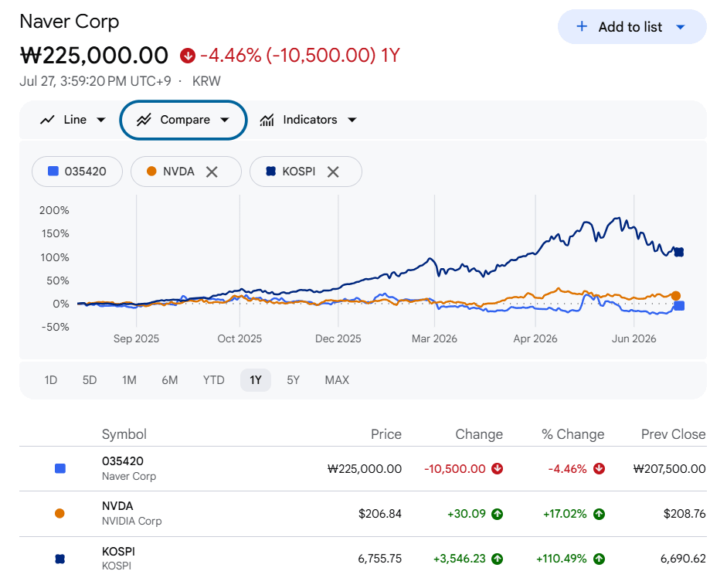Click the blue 035420 color square in the chip

[x=53, y=171]
